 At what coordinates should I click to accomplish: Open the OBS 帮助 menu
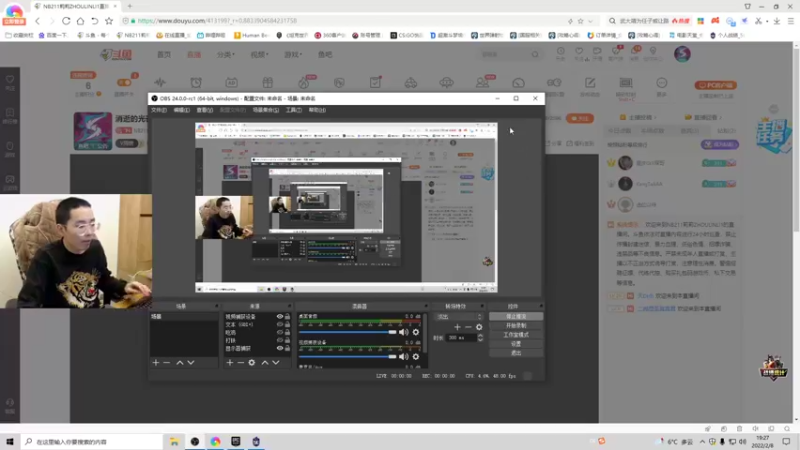pos(317,110)
